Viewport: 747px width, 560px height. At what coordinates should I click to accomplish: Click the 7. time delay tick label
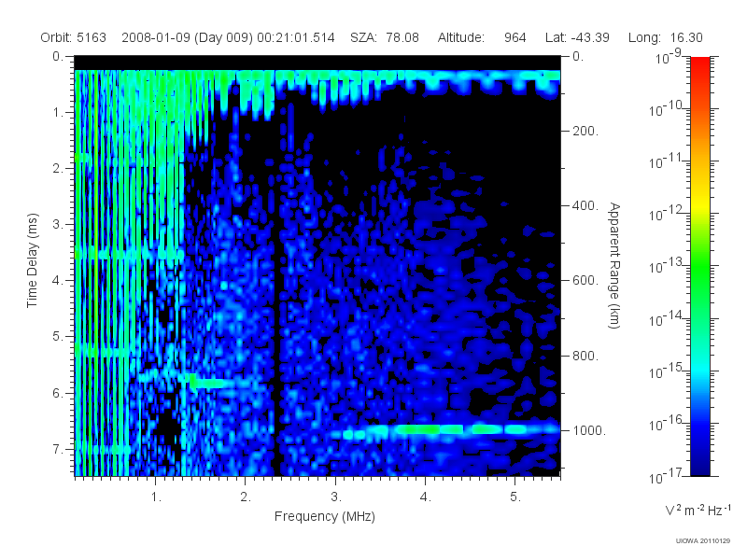click(x=57, y=449)
